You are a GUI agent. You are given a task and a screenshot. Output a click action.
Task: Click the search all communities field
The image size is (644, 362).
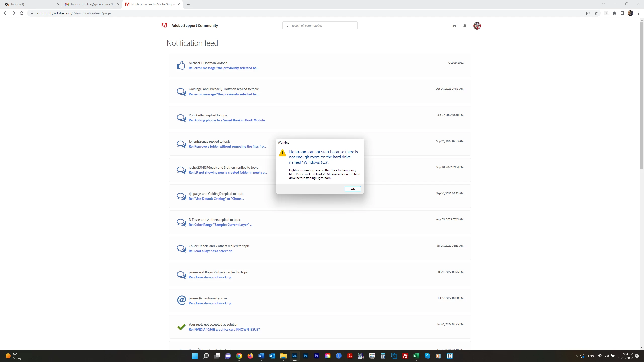(322, 25)
